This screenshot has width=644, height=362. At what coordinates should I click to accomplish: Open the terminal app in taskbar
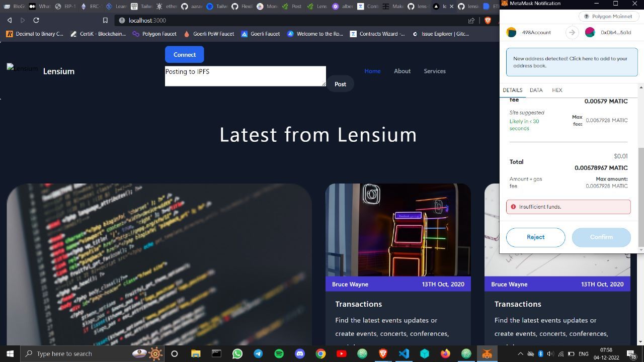pos(216,353)
